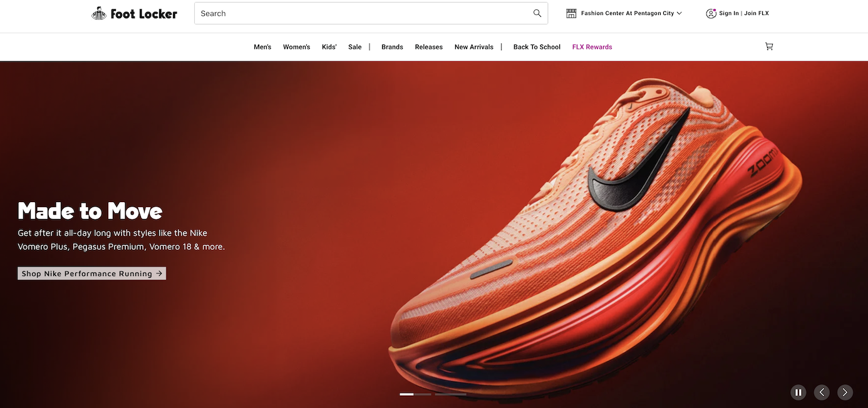Open the Women's navigation menu
This screenshot has width=868, height=408.
click(x=296, y=46)
